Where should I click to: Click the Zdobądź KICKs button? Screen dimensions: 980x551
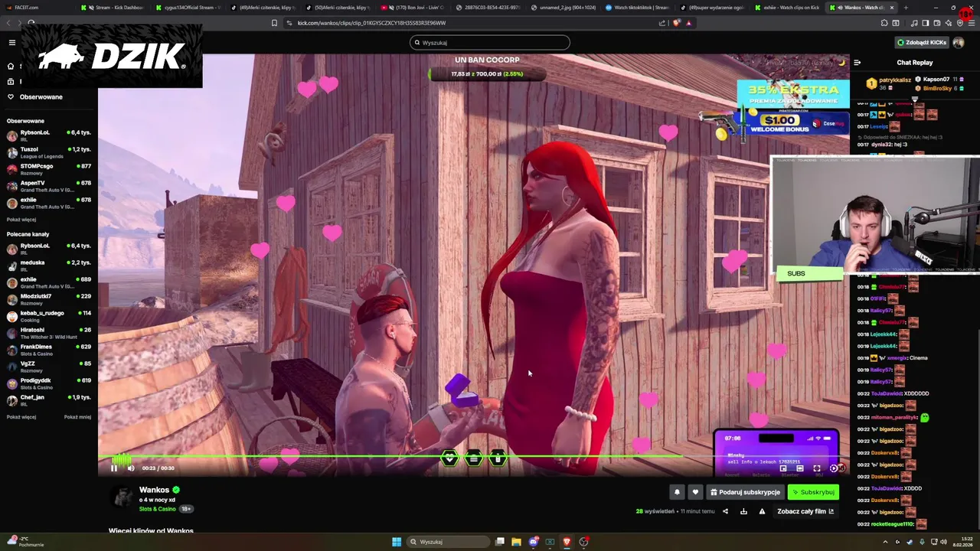click(x=922, y=42)
